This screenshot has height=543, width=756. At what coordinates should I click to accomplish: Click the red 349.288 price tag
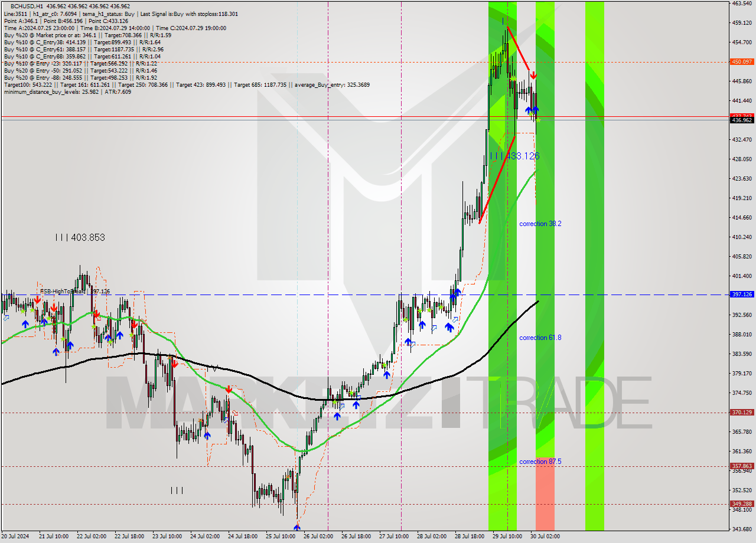pos(742,503)
